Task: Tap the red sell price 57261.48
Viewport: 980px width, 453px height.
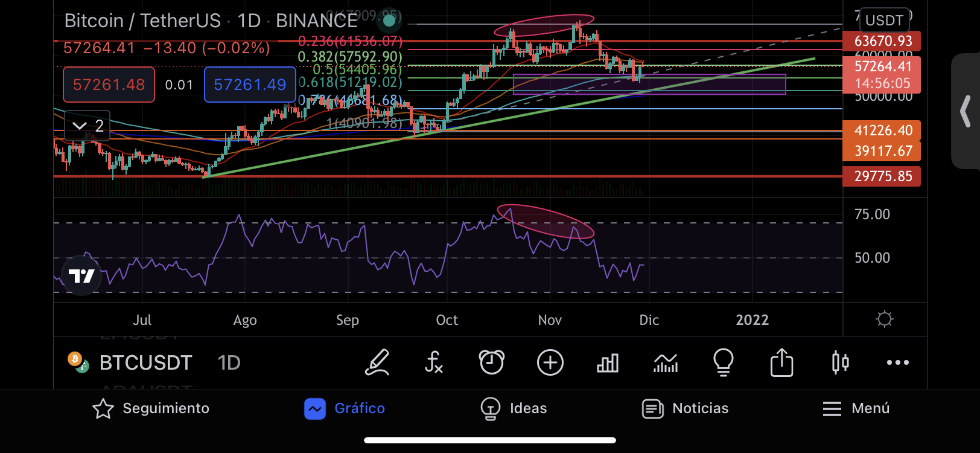Action: tap(109, 85)
